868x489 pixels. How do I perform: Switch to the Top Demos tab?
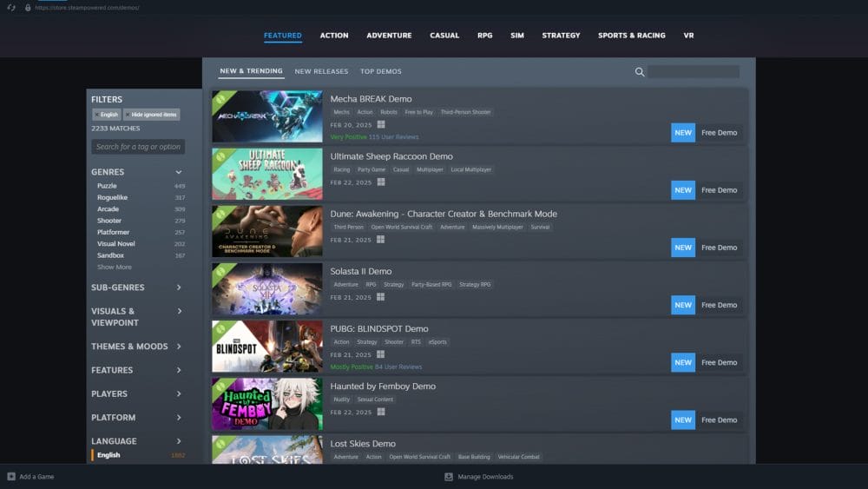click(x=381, y=71)
